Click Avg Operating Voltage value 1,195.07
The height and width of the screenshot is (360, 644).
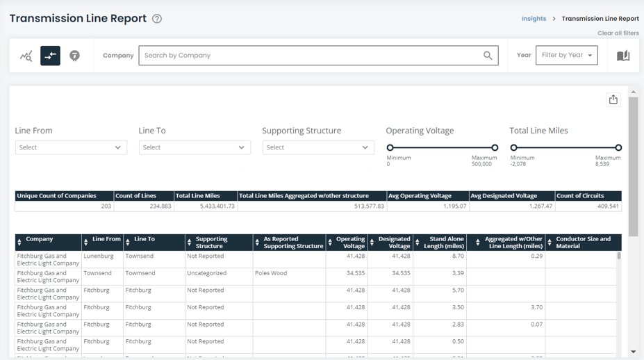454,206
